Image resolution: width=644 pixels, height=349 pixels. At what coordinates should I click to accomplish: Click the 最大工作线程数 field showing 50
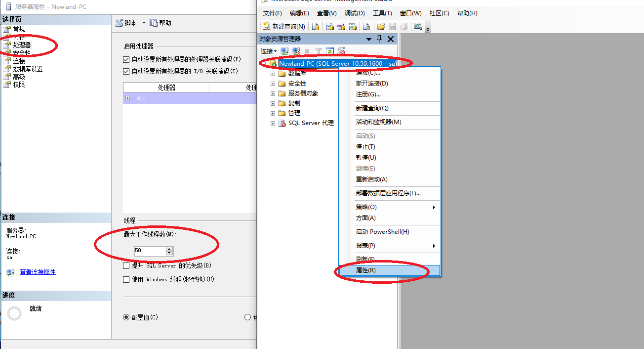(150, 251)
